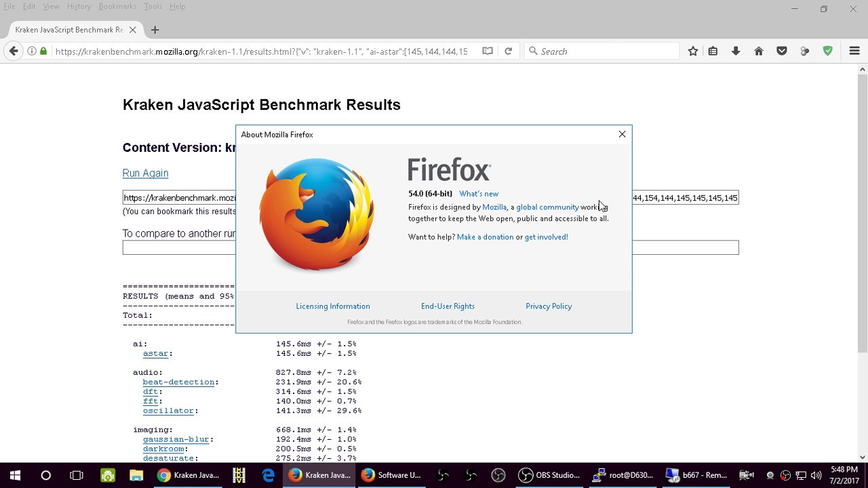Open site information icon in address bar
The height and width of the screenshot is (488, 868).
coord(32,51)
